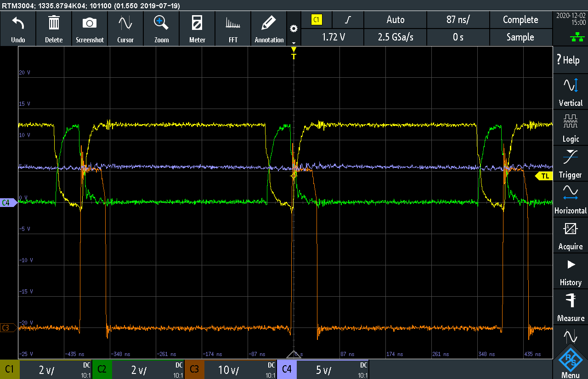The image size is (588, 379).
Task: Toggle channel C2 button
Action: (x=102, y=369)
